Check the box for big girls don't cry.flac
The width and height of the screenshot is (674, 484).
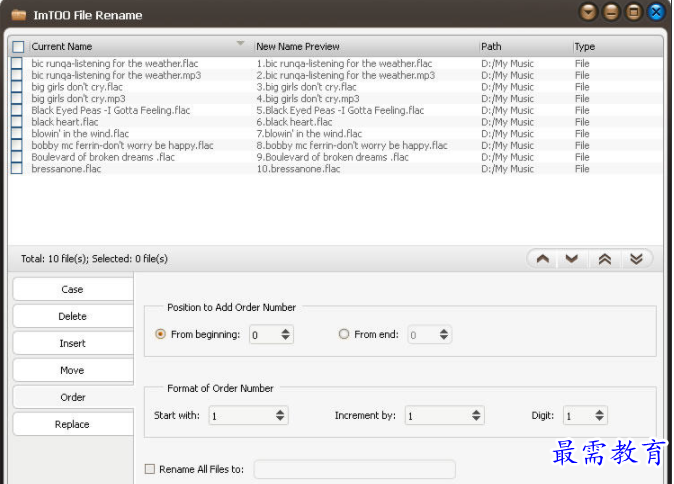17,86
